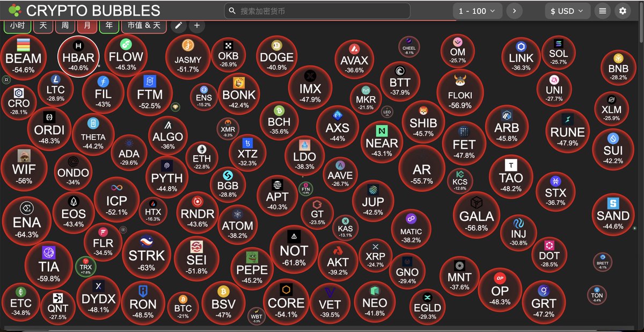The width and height of the screenshot is (644, 332).
Task: Select the 月 (month) tab
Action: 87,26
